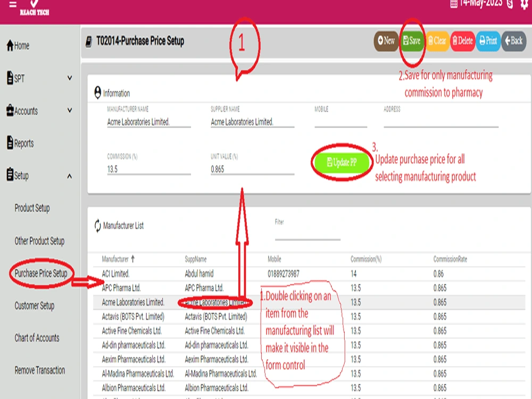Open the settings gear icon
Image resolution: width=532 pixels, height=399 pixels.
coord(525,4)
